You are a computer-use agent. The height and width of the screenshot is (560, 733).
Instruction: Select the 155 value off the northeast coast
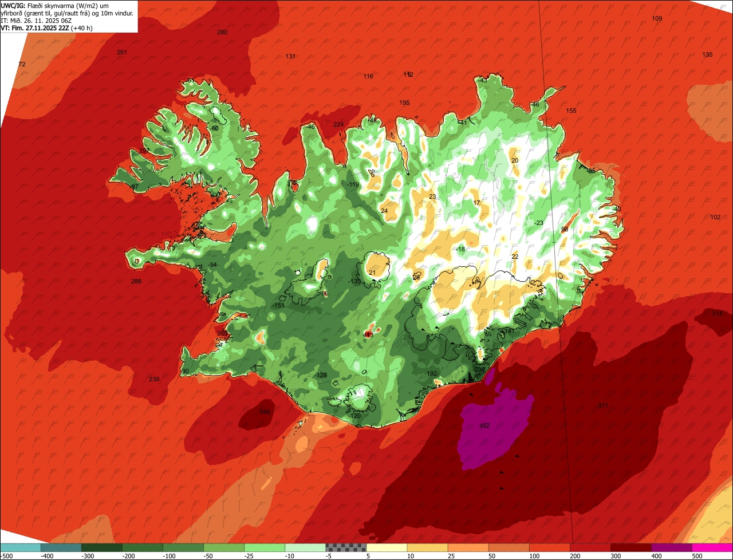coord(571,111)
